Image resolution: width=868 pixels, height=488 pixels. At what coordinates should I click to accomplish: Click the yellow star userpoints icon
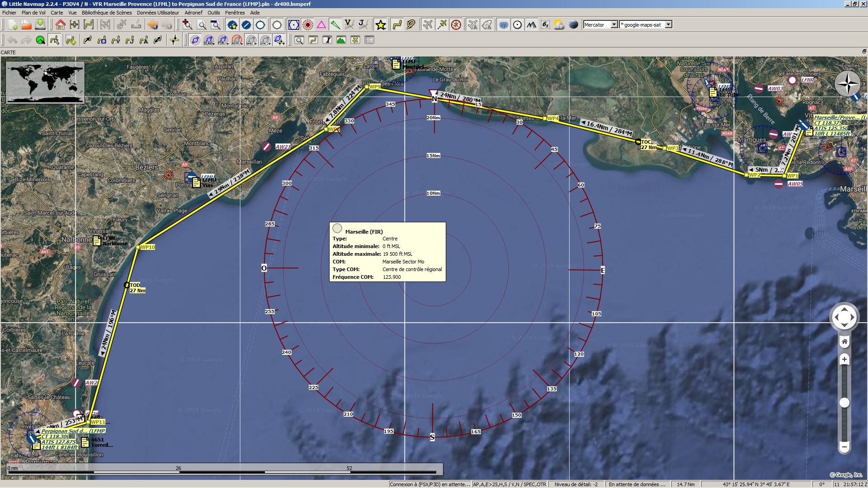click(x=381, y=25)
